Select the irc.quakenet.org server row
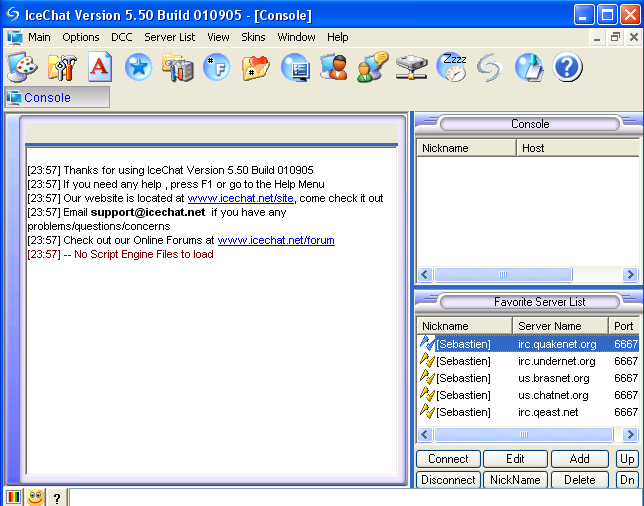The width and height of the screenshot is (644, 506). click(x=529, y=344)
